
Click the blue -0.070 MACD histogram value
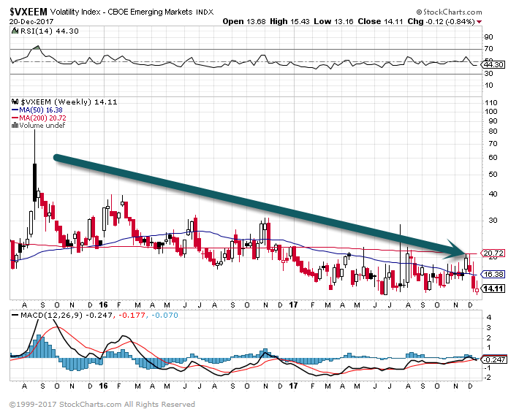[164, 315]
